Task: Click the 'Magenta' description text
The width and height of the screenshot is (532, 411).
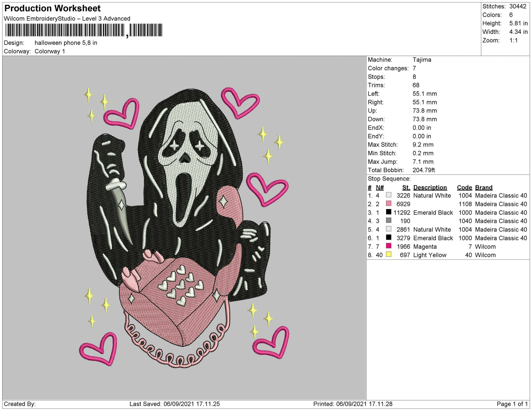Action: [x=425, y=247]
